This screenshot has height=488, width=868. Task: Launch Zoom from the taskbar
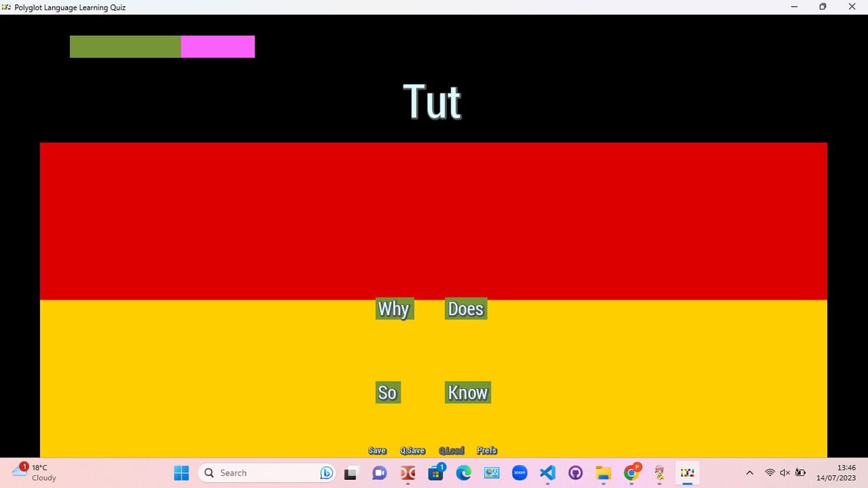pyautogui.click(x=519, y=472)
